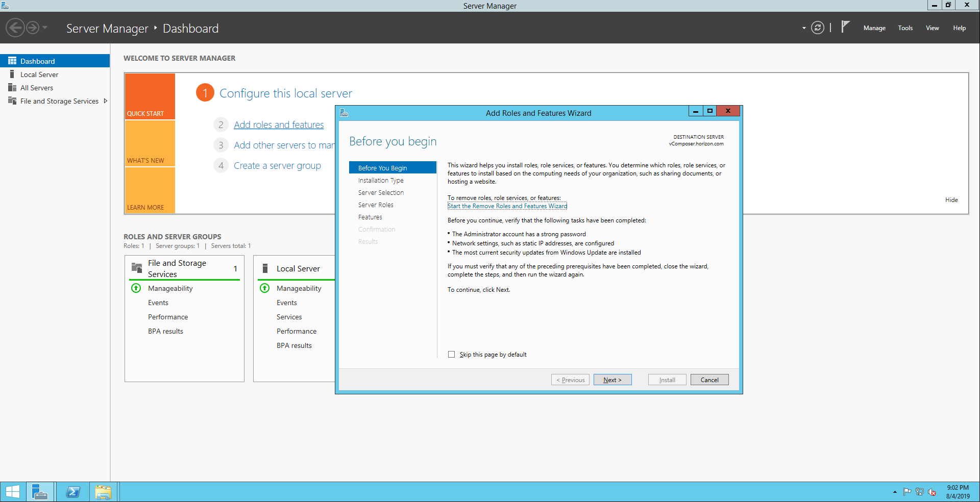Open PowerShell from the taskbar

coord(73,492)
